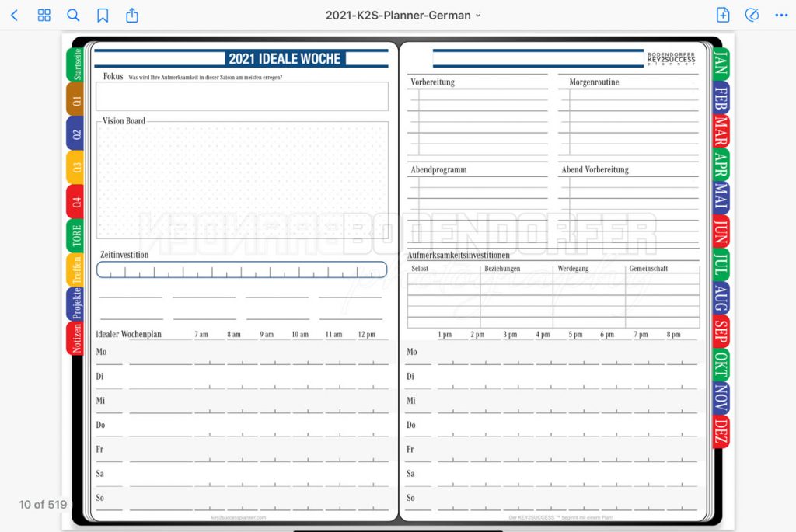Toggle the pen editing mode icon
Screen dimensions: 796x532
pos(752,16)
